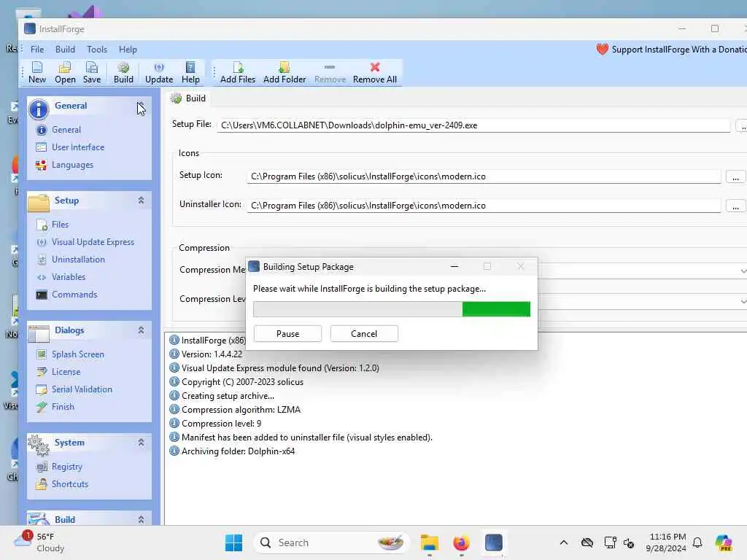Browse for the Uninstaller Icon file
This screenshot has width=747, height=560.
pos(735,206)
